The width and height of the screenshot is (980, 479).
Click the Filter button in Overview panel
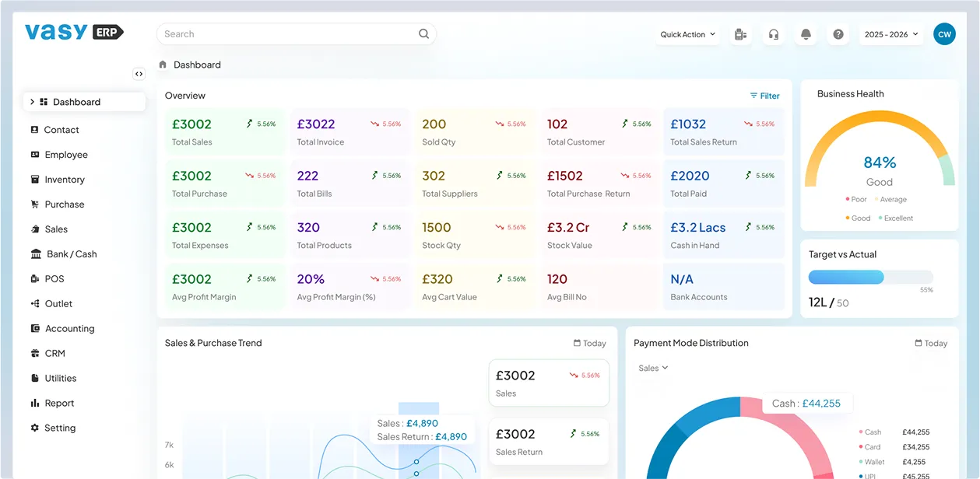point(764,96)
